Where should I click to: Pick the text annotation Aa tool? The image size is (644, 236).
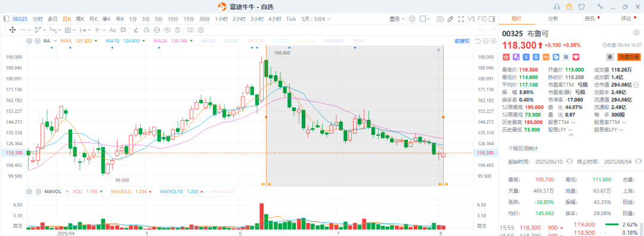coord(113,30)
